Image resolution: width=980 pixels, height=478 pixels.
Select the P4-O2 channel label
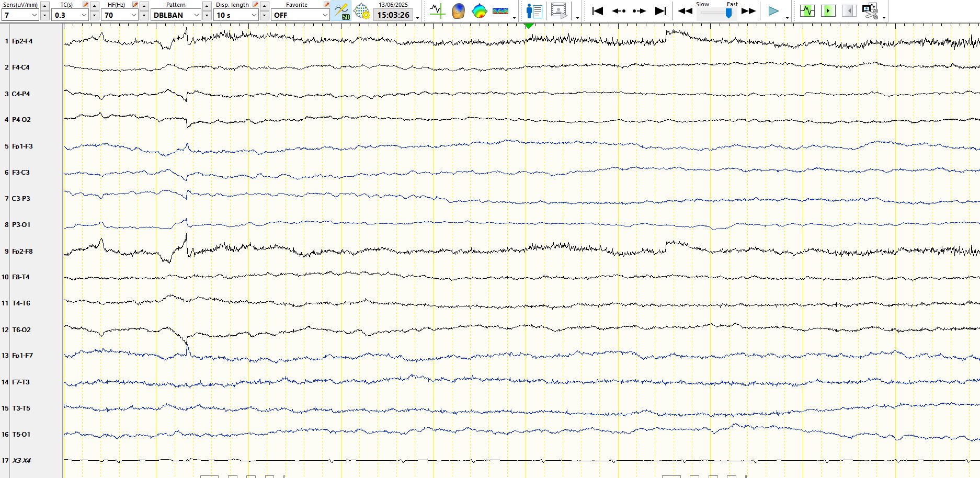pyautogui.click(x=21, y=120)
